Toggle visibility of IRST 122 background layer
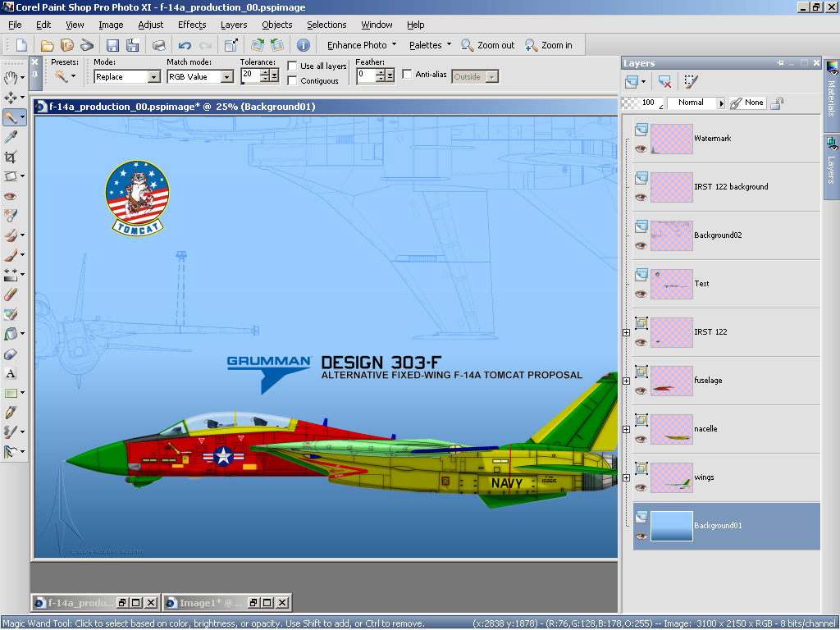The image size is (840, 630). click(641, 197)
